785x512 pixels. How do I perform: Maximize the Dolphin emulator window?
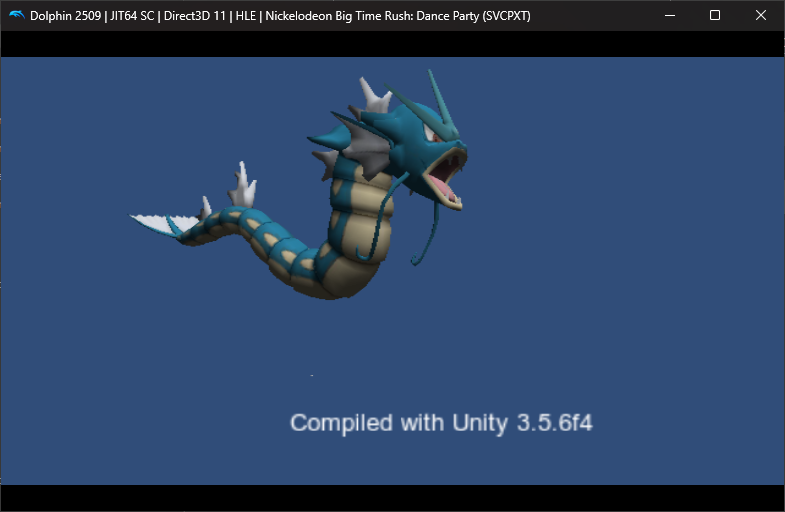click(715, 16)
